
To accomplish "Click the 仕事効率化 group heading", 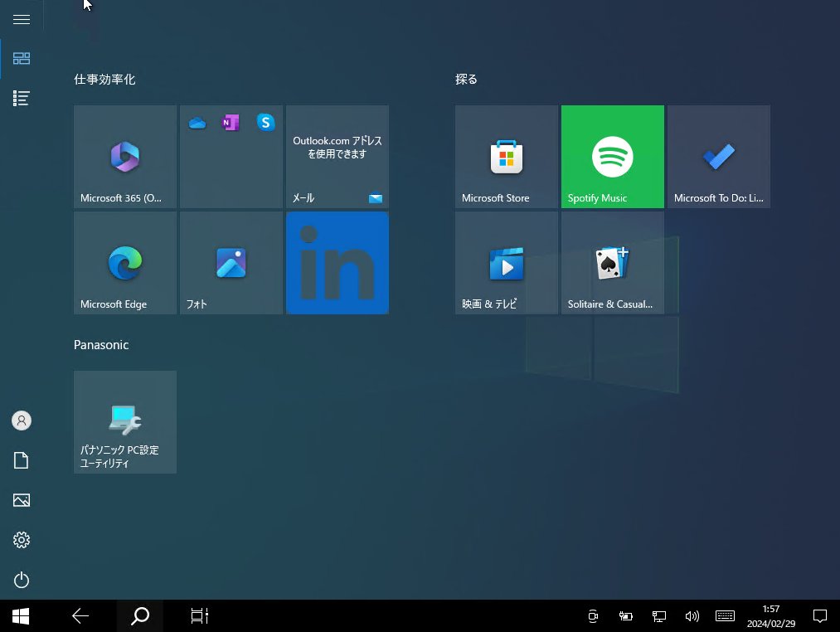I will [x=104, y=80].
